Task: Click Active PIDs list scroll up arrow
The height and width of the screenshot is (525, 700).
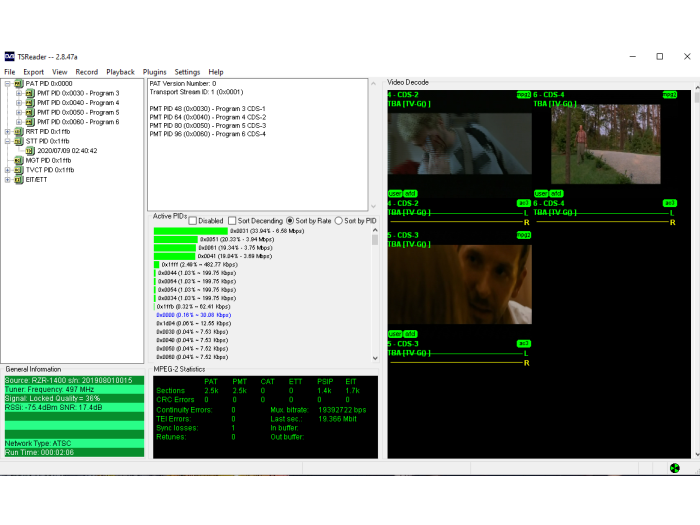Action: coord(375,230)
